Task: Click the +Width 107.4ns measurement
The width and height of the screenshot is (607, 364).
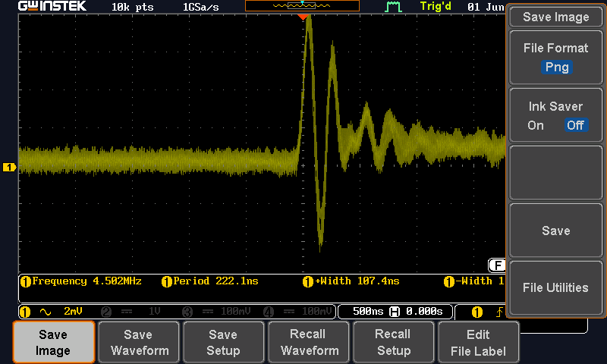Action: click(357, 281)
